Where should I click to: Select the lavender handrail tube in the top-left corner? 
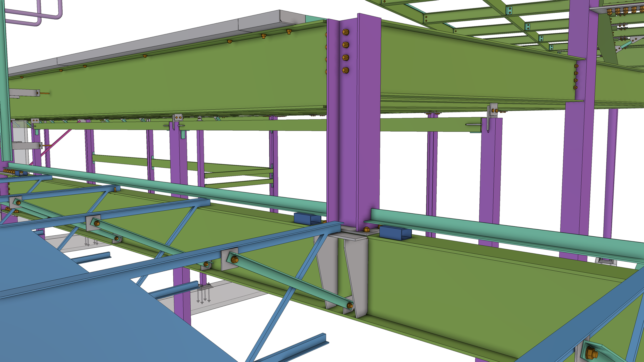pos(33,13)
